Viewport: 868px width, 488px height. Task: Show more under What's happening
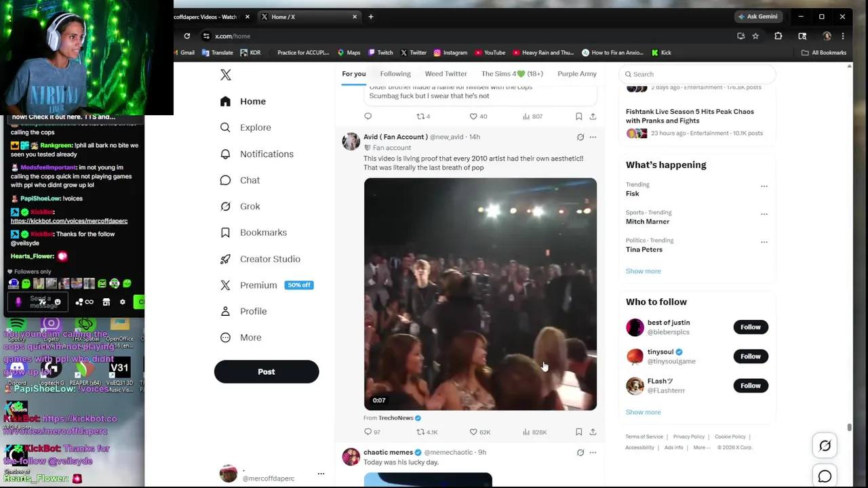643,271
